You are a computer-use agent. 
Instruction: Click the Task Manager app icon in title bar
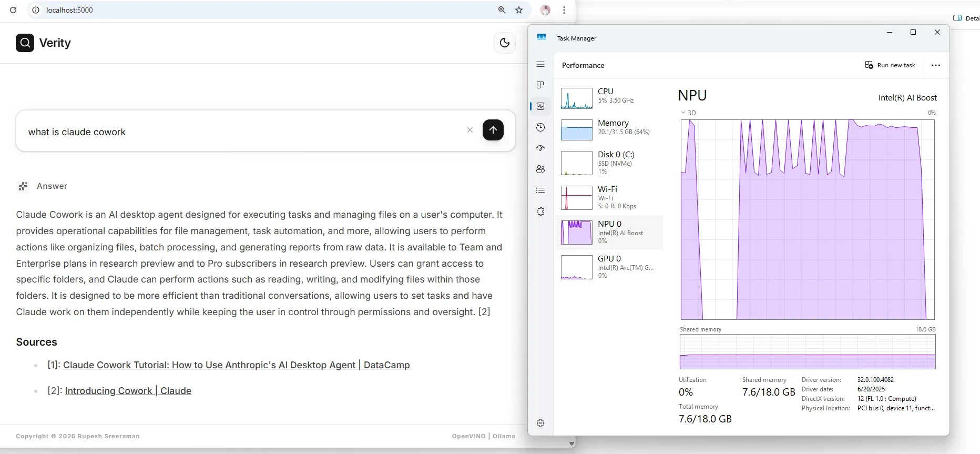click(542, 37)
